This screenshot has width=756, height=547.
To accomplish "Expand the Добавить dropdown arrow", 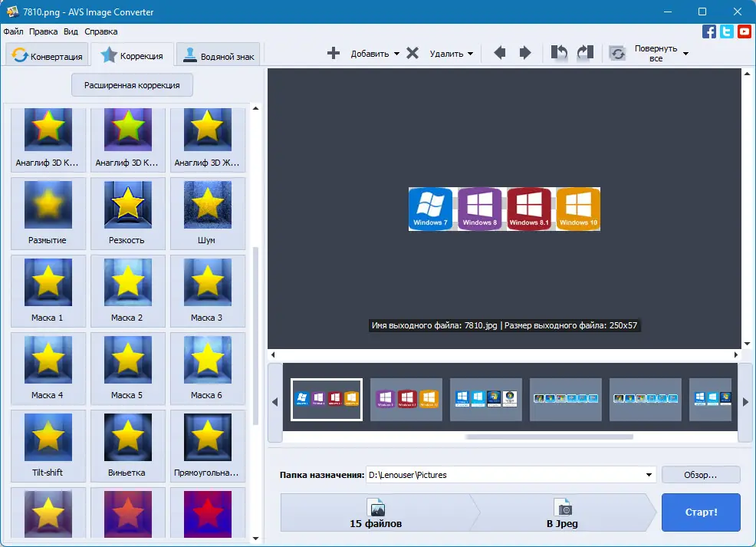I will pos(397,54).
